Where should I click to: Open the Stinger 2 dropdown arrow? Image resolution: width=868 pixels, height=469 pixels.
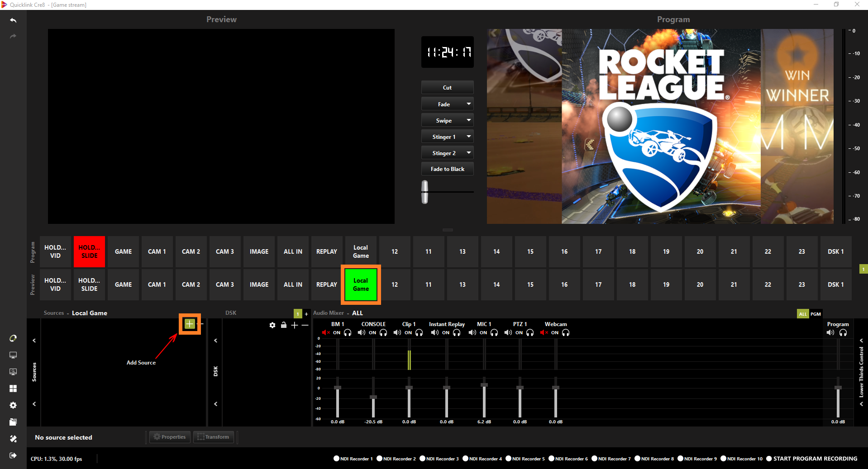(x=469, y=153)
